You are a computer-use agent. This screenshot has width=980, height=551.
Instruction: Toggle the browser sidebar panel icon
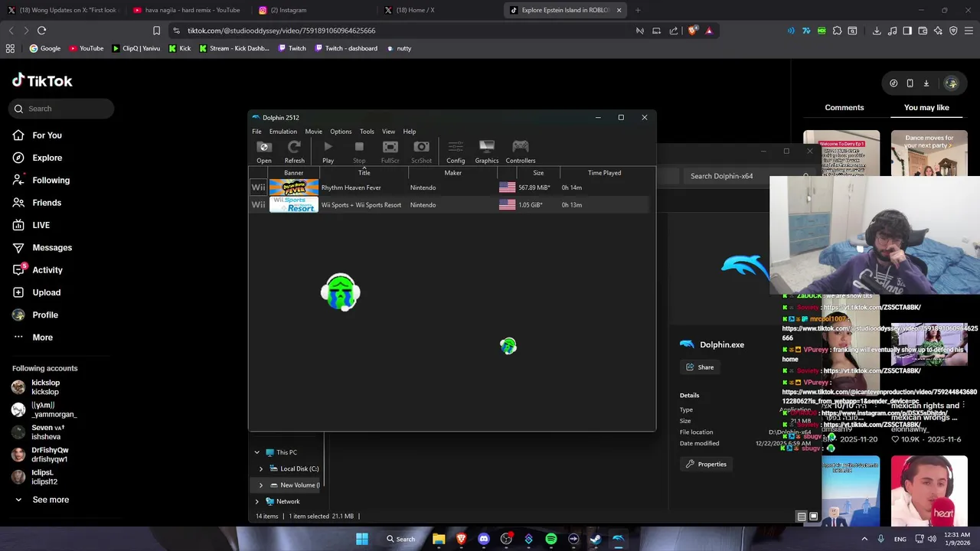click(907, 31)
